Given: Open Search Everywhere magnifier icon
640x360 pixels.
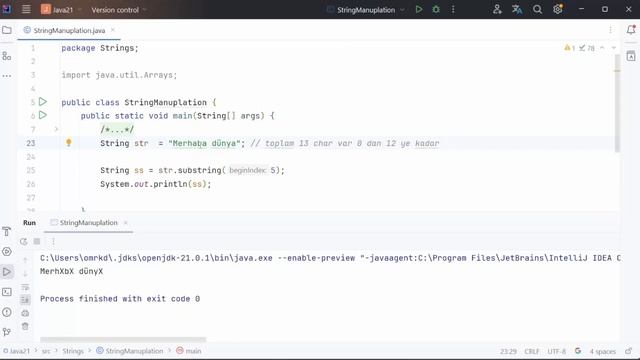Looking at the screenshot, I should (538, 9).
